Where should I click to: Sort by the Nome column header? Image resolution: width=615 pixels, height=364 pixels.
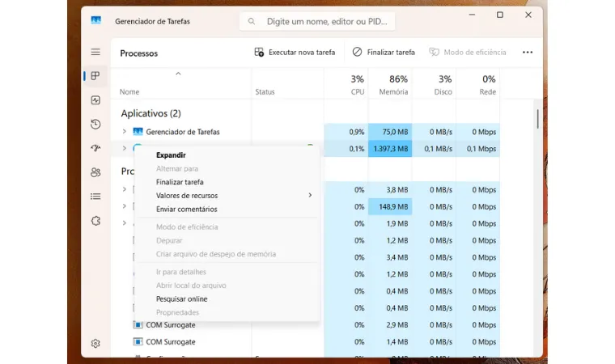click(x=129, y=91)
